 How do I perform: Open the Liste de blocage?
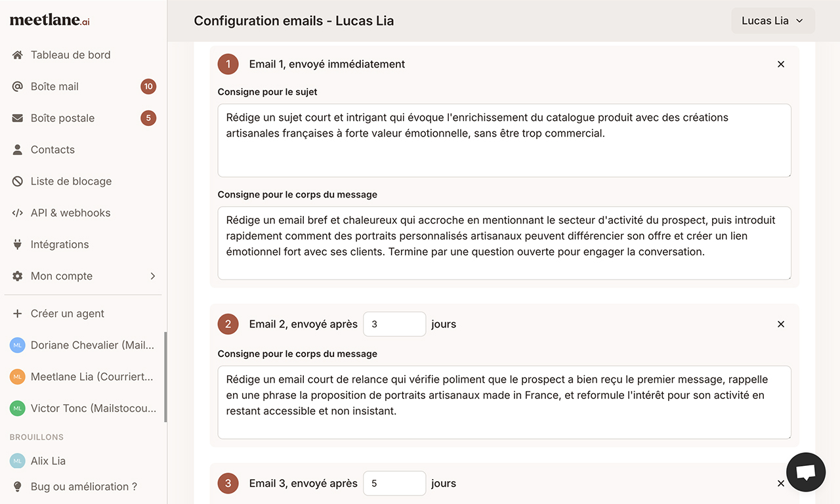(70, 180)
